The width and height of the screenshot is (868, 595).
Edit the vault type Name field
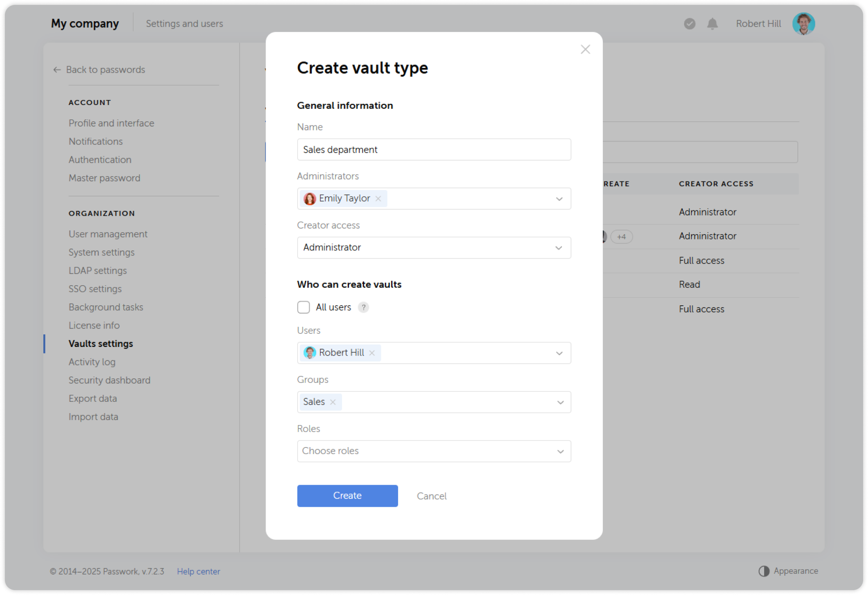[434, 150]
